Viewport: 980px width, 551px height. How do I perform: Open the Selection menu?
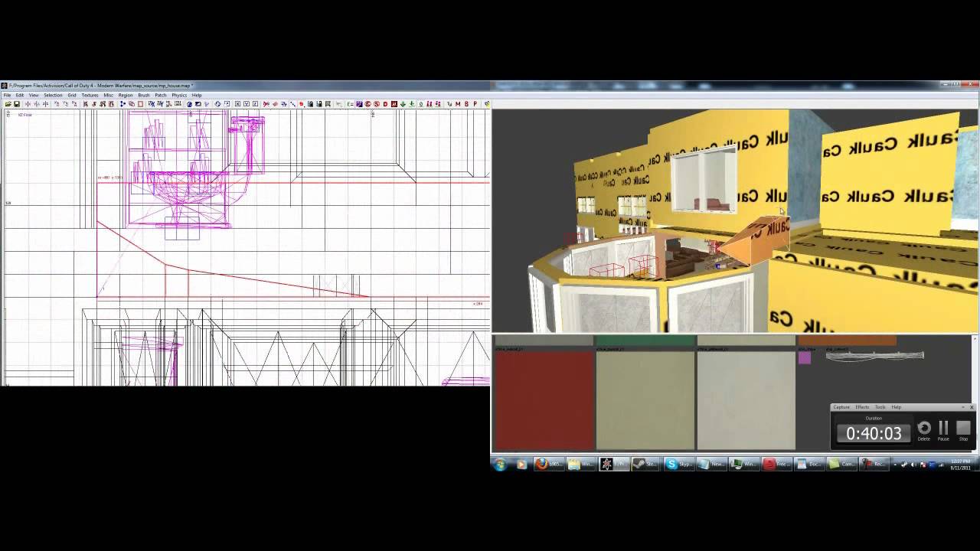click(x=53, y=95)
